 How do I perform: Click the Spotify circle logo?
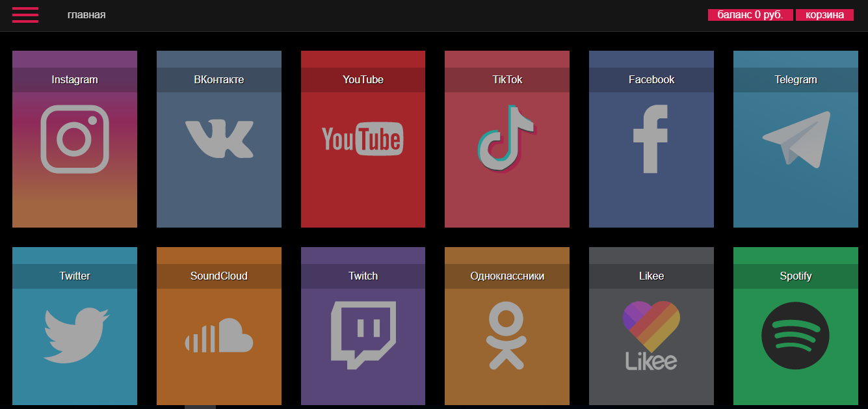coord(795,336)
